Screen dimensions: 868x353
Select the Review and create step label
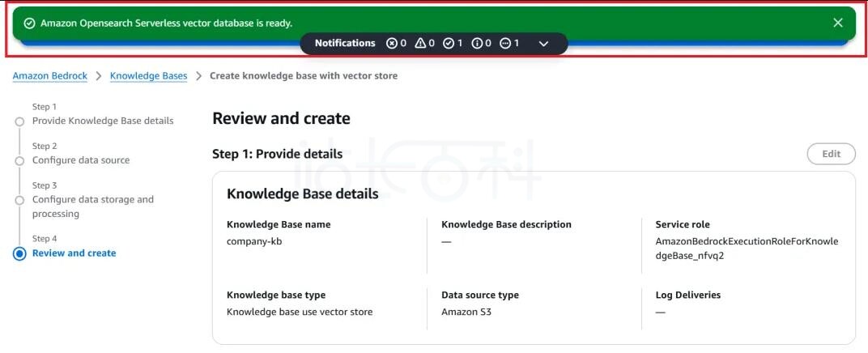(x=74, y=253)
